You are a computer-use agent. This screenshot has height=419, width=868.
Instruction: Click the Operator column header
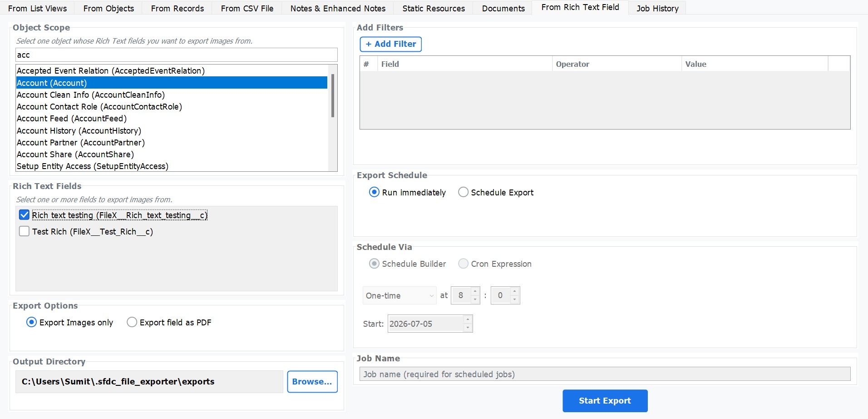pyautogui.click(x=617, y=64)
